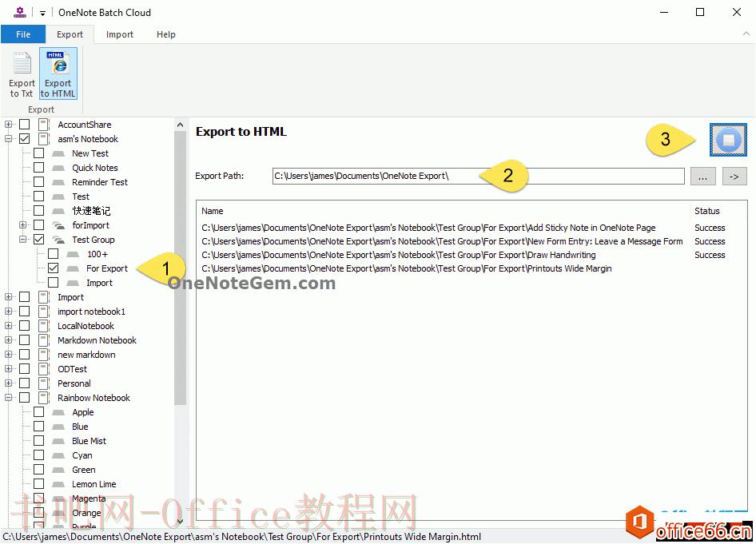This screenshot has width=756, height=544.
Task: Click the Blue Mist section icon
Action: tap(58, 441)
